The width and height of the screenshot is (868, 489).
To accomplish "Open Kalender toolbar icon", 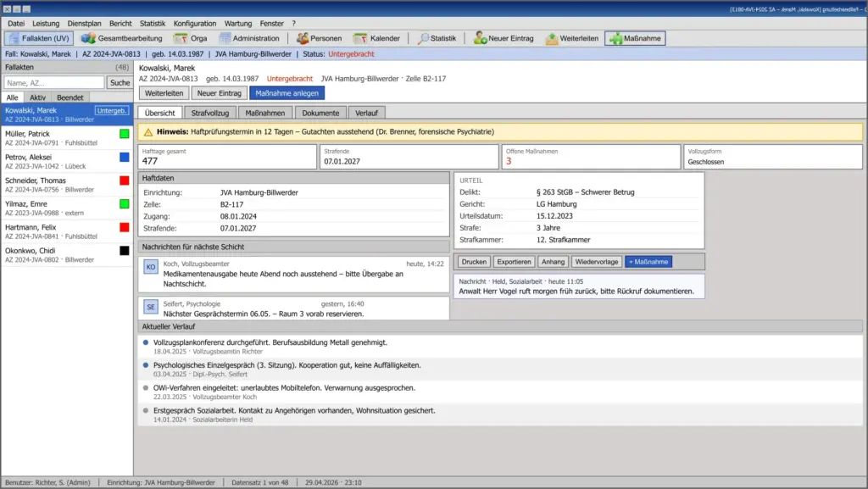I will (x=360, y=39).
